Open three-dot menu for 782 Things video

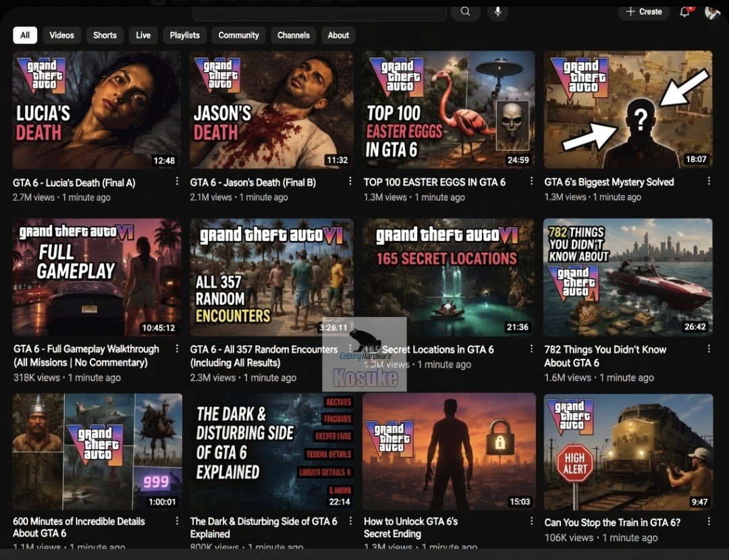709,349
